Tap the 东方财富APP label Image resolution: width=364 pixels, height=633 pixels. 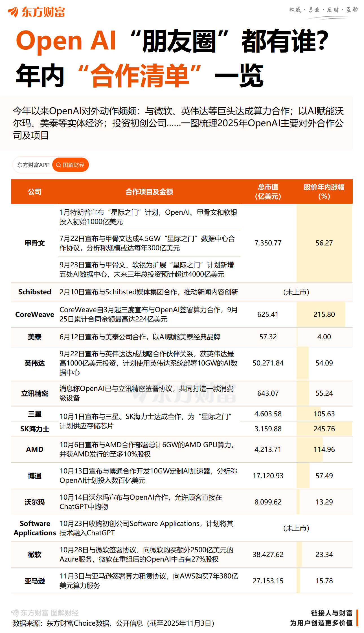pyautogui.click(x=33, y=165)
